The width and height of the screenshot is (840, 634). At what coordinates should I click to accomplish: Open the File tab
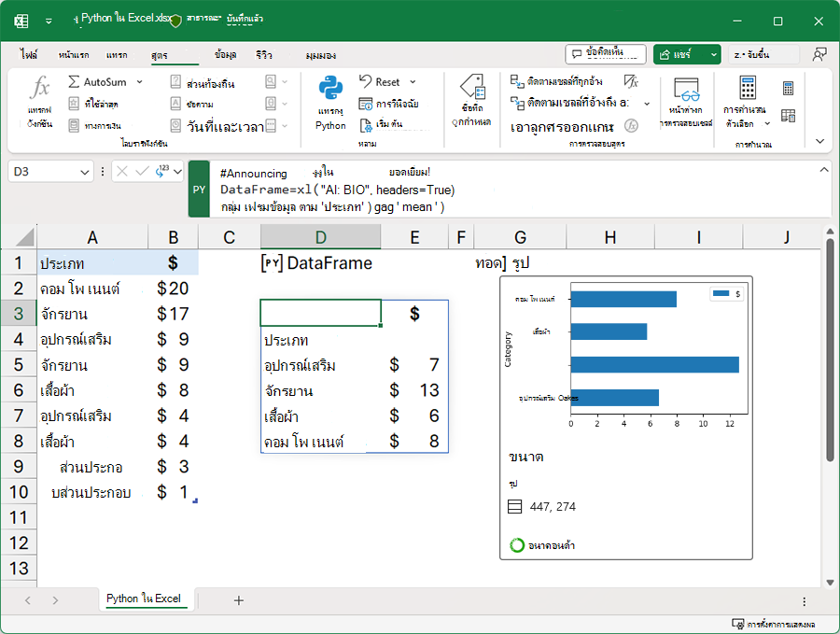coord(28,55)
